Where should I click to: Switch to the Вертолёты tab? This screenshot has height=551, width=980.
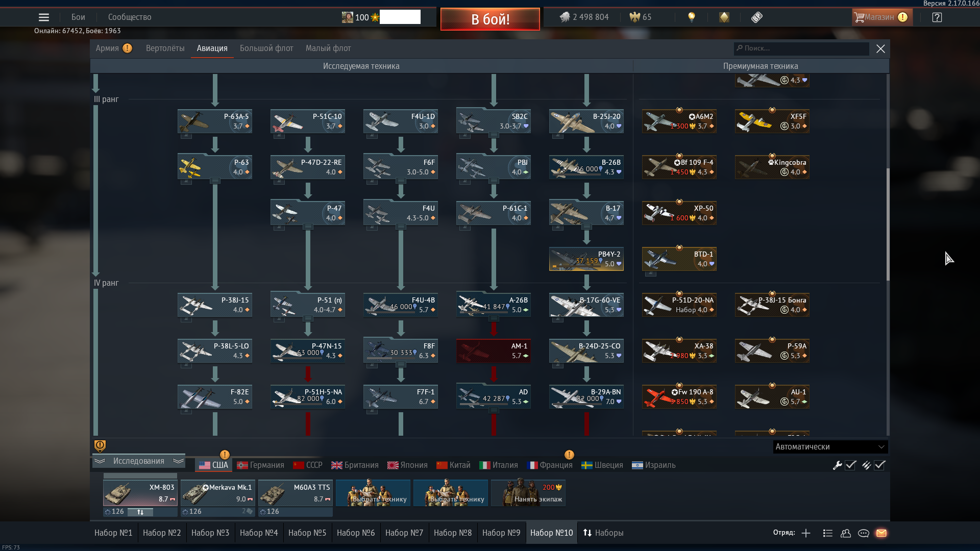coord(165,48)
